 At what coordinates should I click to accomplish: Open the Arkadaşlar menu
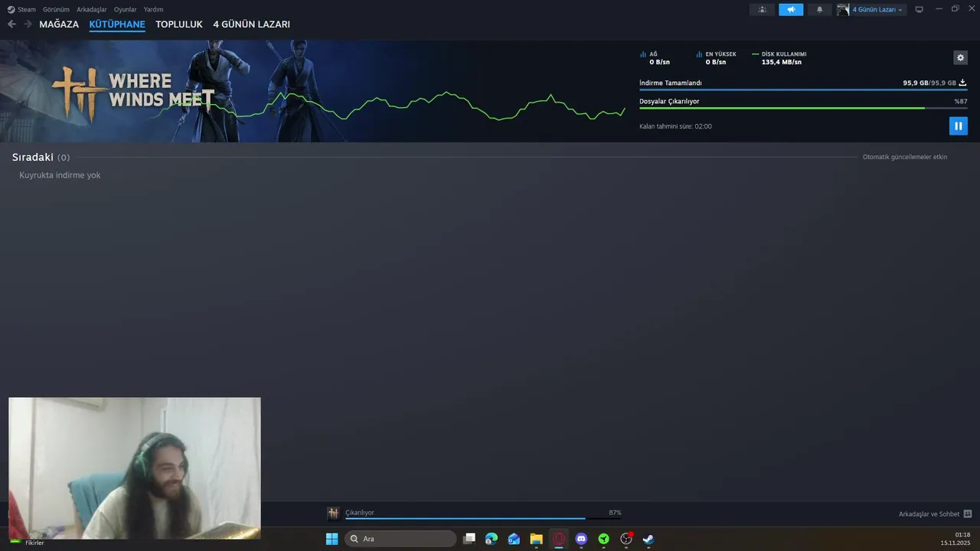(x=92, y=9)
